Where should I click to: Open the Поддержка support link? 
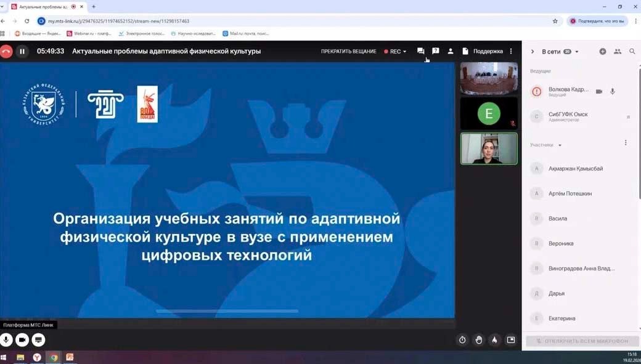(488, 52)
